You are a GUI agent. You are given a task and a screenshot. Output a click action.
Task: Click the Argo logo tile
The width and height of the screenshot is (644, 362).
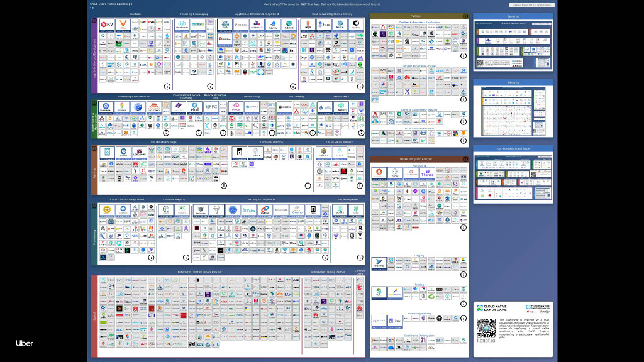(308, 25)
